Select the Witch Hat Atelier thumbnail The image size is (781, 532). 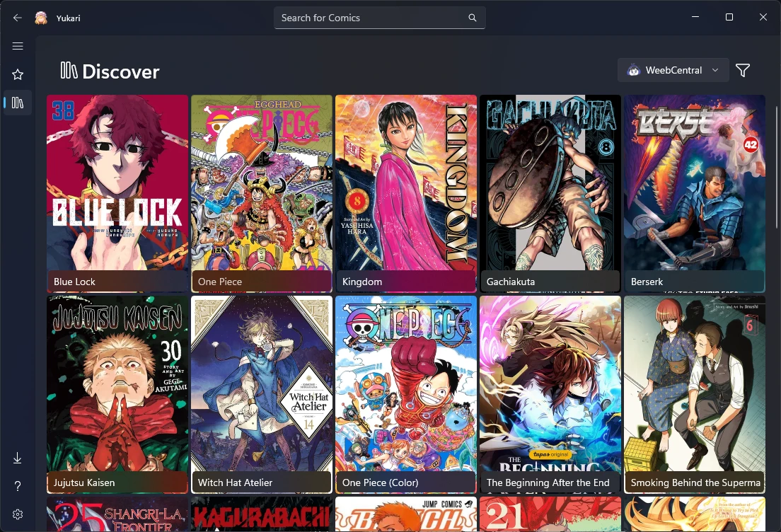[x=262, y=395]
